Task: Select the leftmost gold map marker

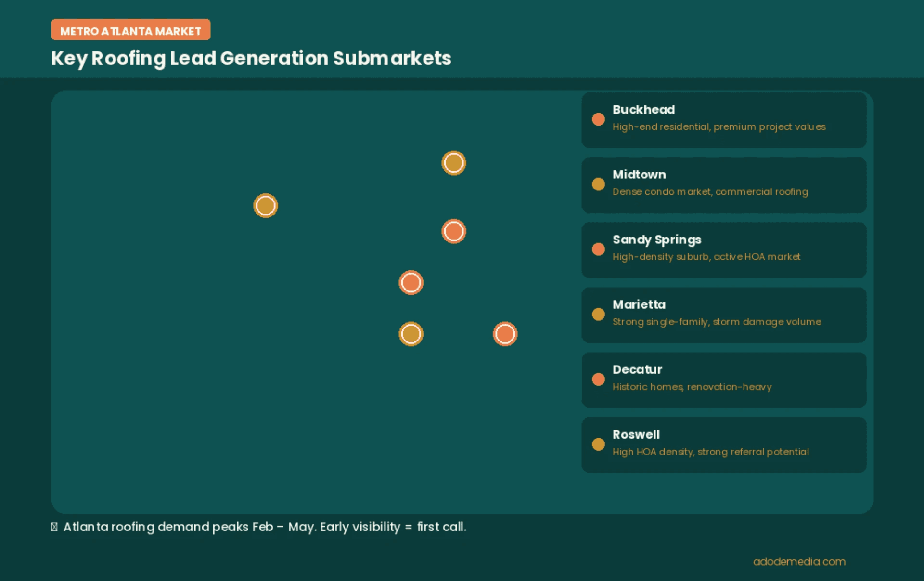Action: 266,206
